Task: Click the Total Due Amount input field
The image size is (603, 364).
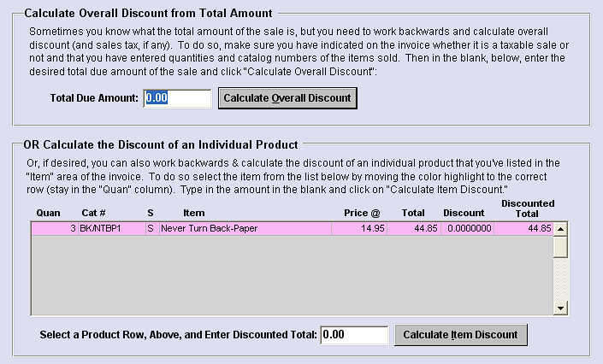Action: pyautogui.click(x=177, y=98)
